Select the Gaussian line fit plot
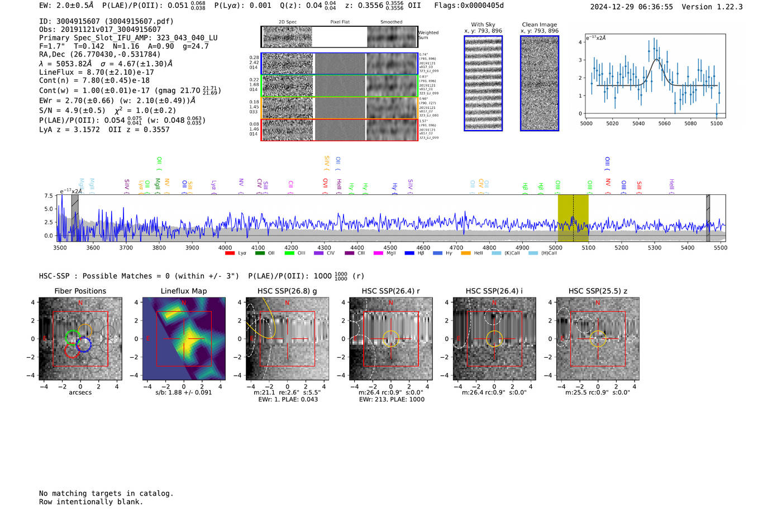Image resolution: width=782 pixels, height=532 pixels. 655,76
